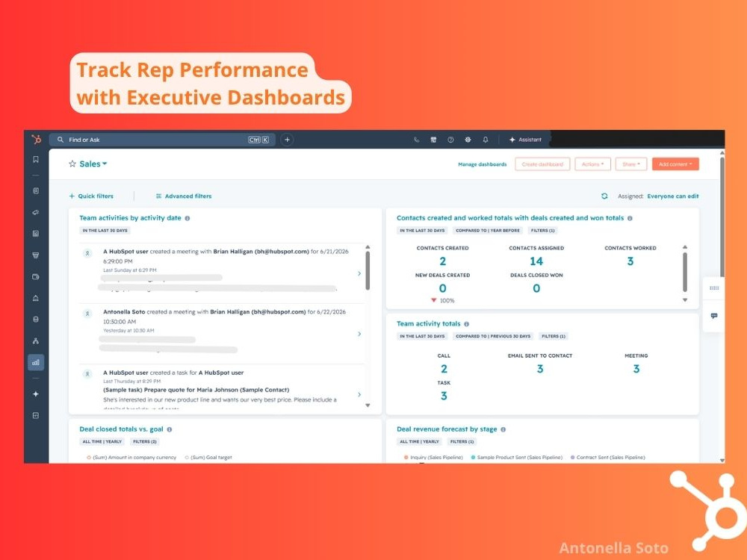Toggle the Sample Product Sent legend item

tap(516, 458)
